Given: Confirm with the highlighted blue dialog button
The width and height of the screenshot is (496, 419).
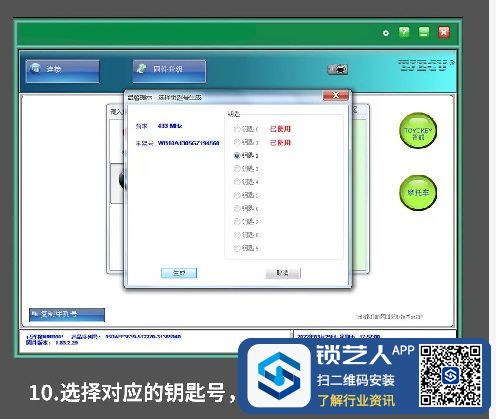Looking at the screenshot, I should 179,273.
